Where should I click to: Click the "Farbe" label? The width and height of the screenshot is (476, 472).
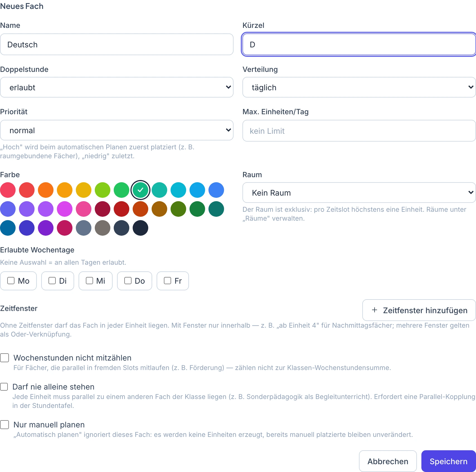pyautogui.click(x=10, y=175)
